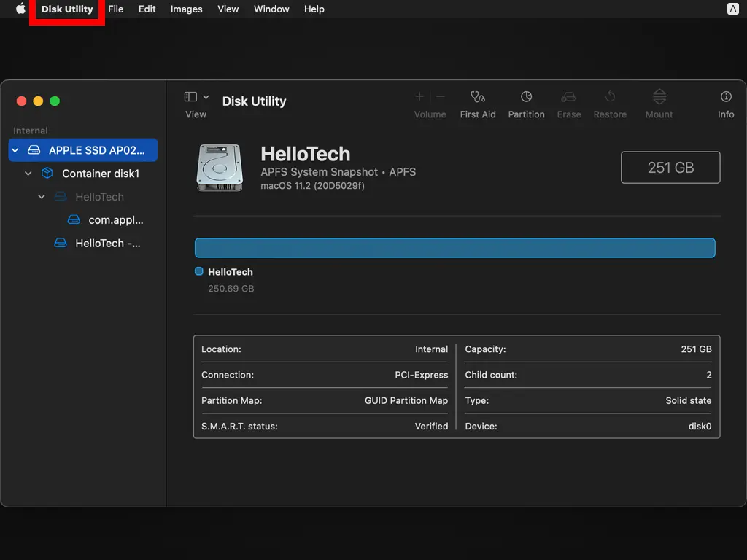Collapse the greyed HelloTech volume group
Screen dimensions: 747x560
tap(42, 197)
